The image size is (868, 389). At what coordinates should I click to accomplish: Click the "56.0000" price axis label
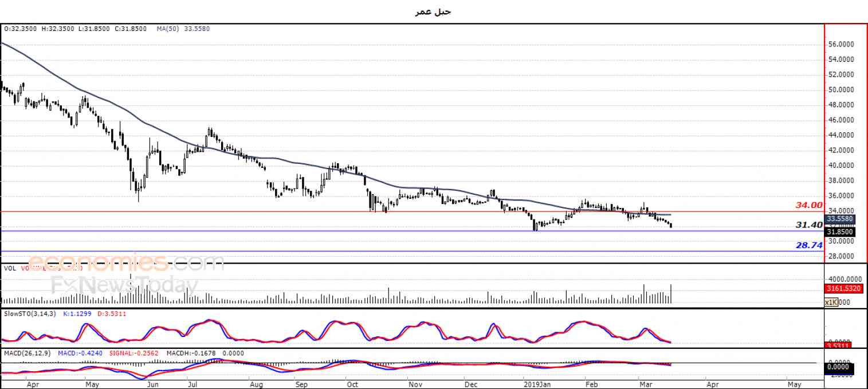[x=842, y=44]
